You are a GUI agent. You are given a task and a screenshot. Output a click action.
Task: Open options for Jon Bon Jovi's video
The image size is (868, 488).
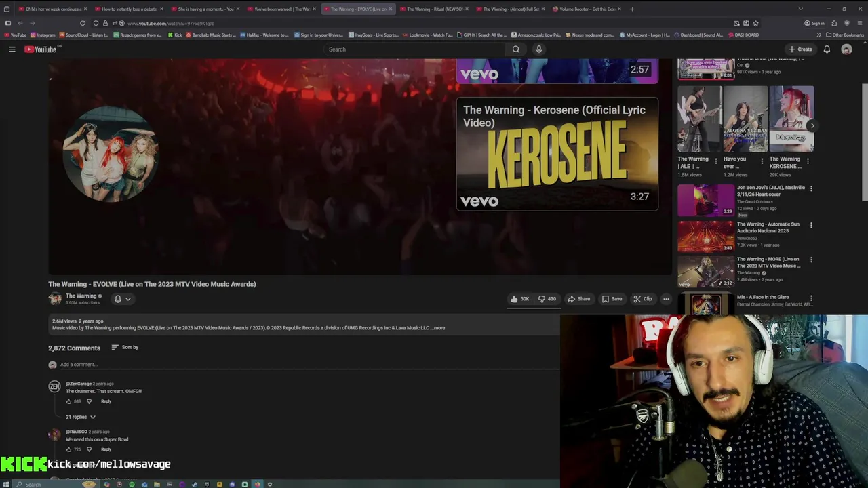pos(811,188)
